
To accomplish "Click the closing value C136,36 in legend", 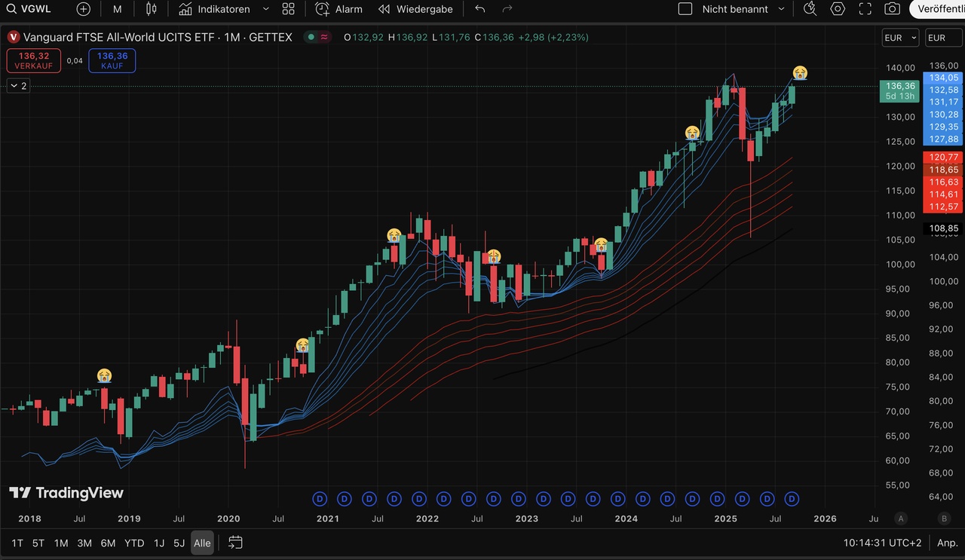I will (494, 37).
